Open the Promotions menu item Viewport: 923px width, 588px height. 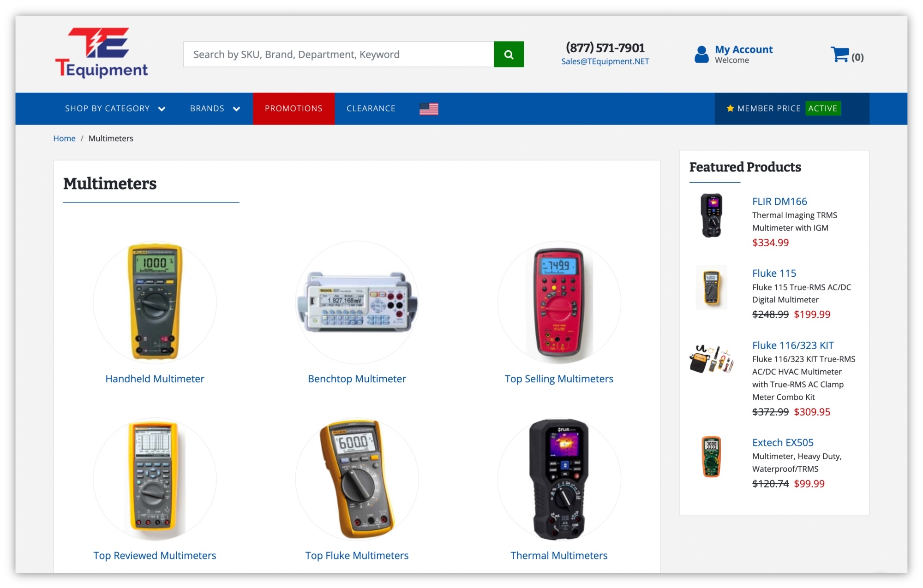point(294,108)
